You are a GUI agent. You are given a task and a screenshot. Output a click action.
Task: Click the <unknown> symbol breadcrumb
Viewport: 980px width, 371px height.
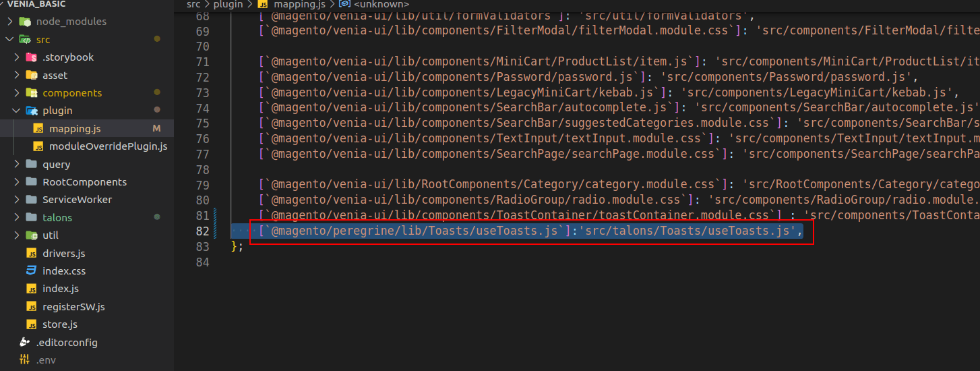[381, 5]
